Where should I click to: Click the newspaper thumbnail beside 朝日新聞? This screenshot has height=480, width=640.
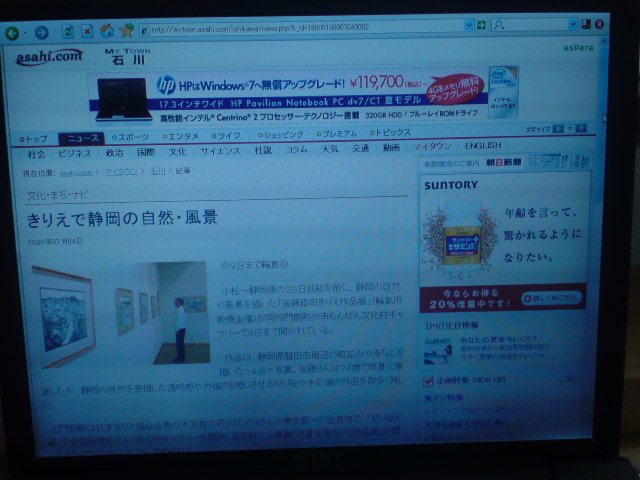pyautogui.click(x=559, y=161)
